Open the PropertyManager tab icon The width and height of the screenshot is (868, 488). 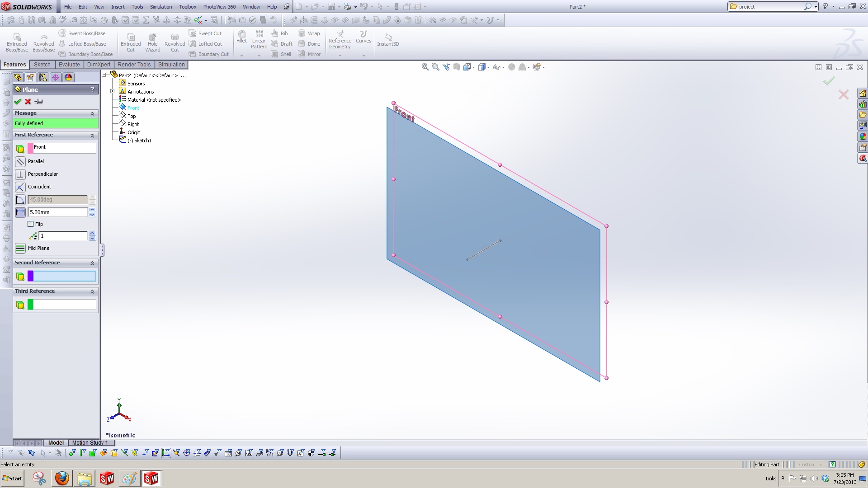30,77
